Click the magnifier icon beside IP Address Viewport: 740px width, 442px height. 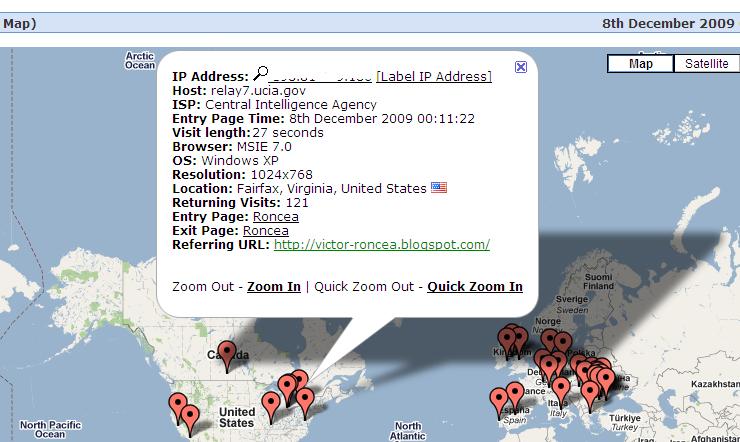(x=261, y=73)
